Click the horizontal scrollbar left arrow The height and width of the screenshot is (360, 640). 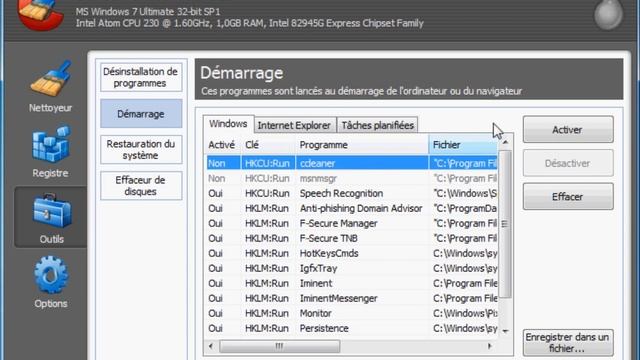click(x=211, y=347)
